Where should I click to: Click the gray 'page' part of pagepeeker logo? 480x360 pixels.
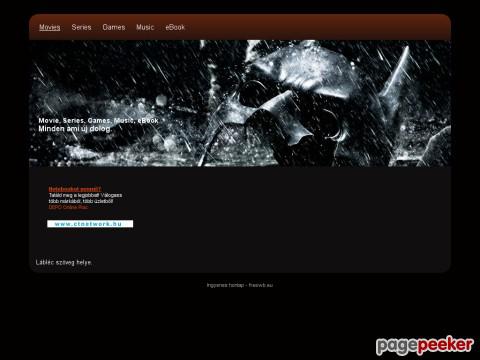click(x=396, y=347)
